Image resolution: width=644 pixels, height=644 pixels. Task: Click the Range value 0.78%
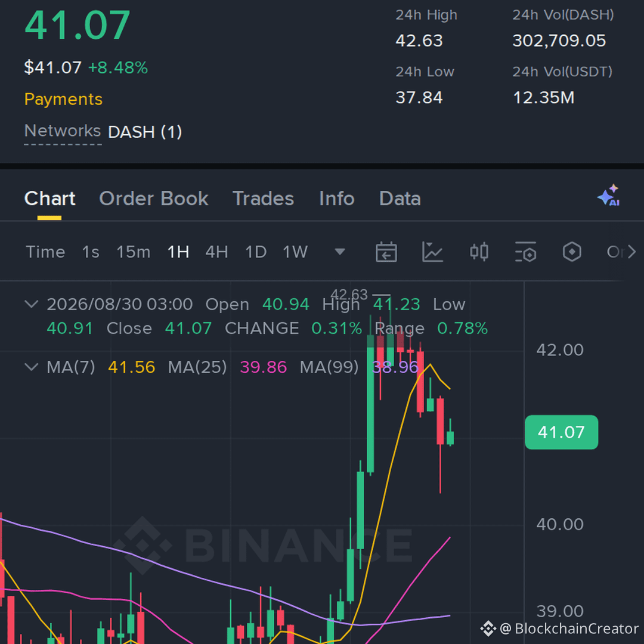pos(463,329)
